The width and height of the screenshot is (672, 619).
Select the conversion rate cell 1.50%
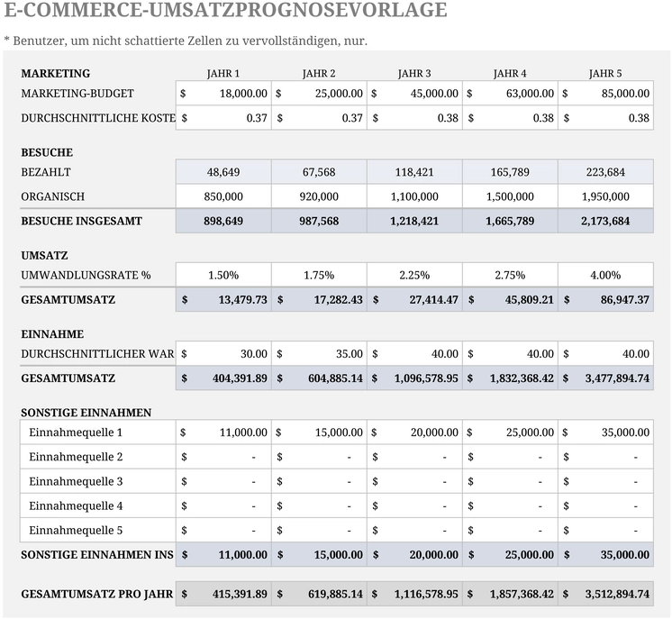pos(223,275)
